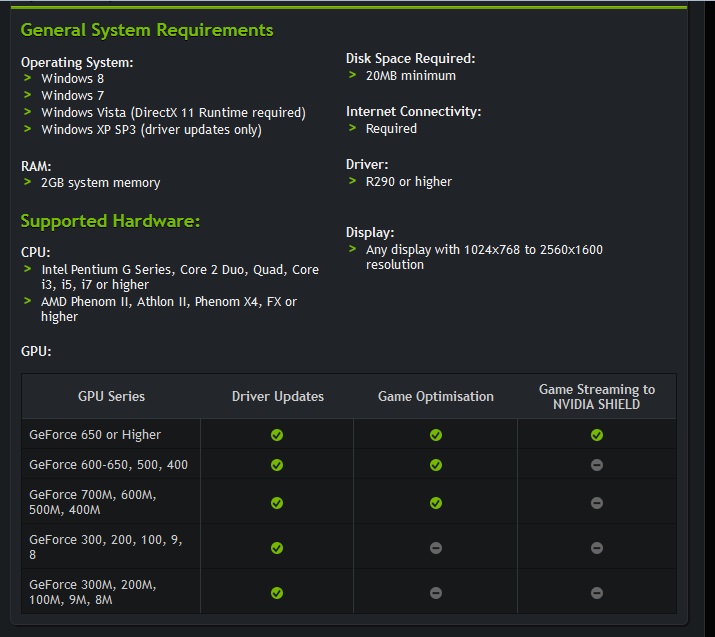This screenshot has height=637, width=715.
Task: Click Driver Updates checkmark in GeForce 300, 200, 100 row
Action: 277,548
